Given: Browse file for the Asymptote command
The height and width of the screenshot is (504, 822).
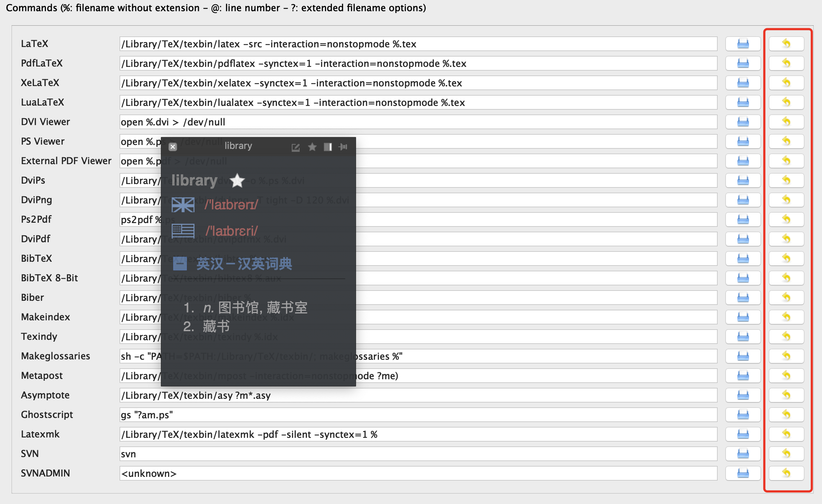Looking at the screenshot, I should click(x=743, y=395).
